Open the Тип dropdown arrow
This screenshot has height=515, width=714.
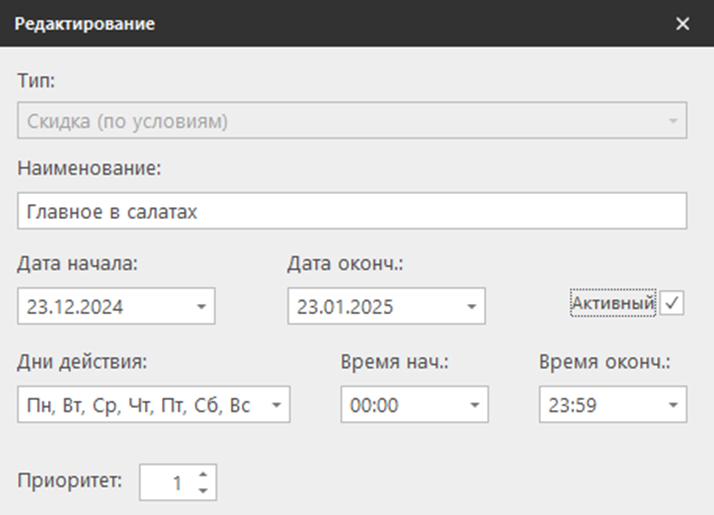click(x=673, y=123)
